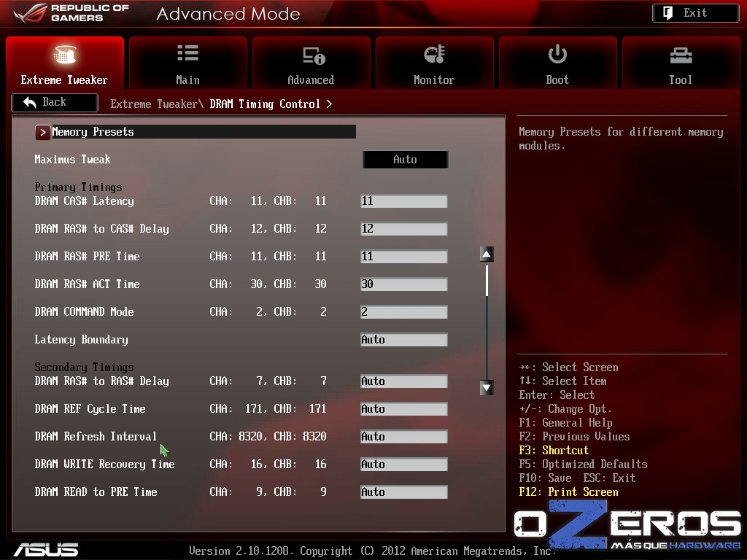Go to the Boot tab
The width and height of the screenshot is (747, 560).
click(x=558, y=63)
